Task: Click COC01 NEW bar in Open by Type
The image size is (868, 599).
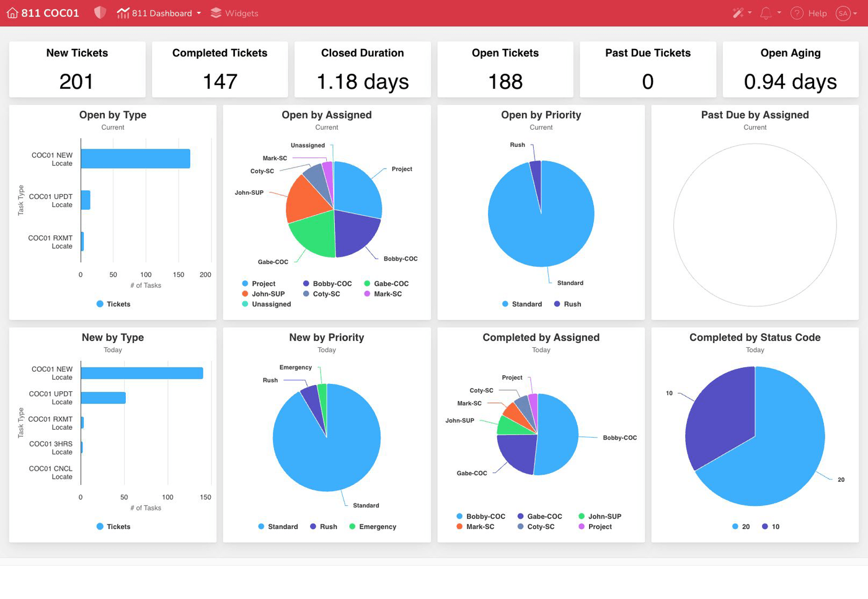Action: 135,159
